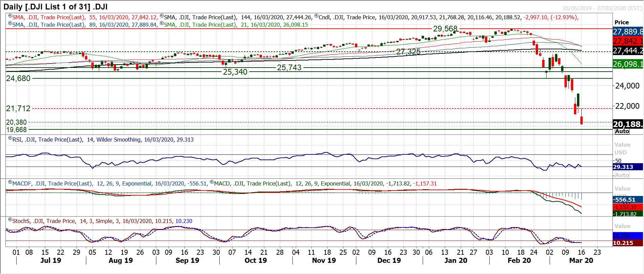
Task: Click the Sep 19 month label
Action: click(x=187, y=260)
